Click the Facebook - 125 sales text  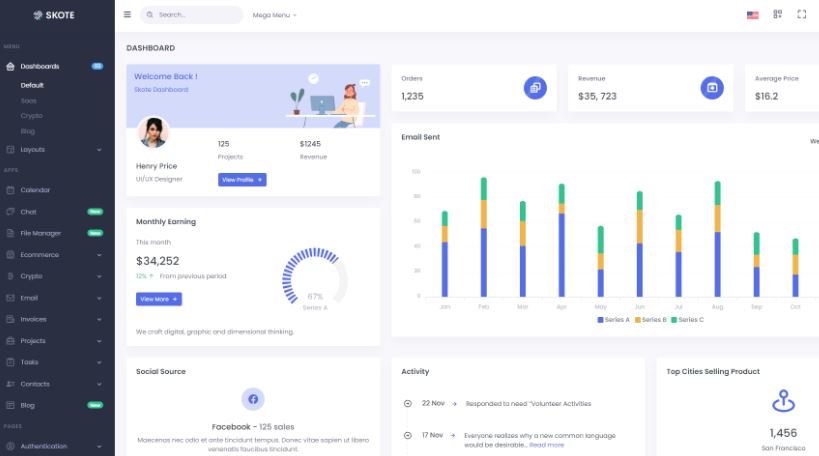tap(253, 427)
